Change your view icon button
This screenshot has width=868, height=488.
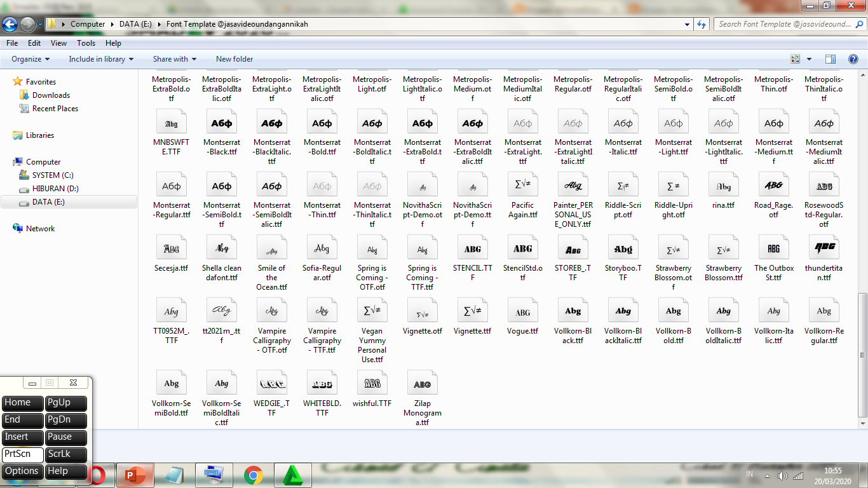(795, 59)
